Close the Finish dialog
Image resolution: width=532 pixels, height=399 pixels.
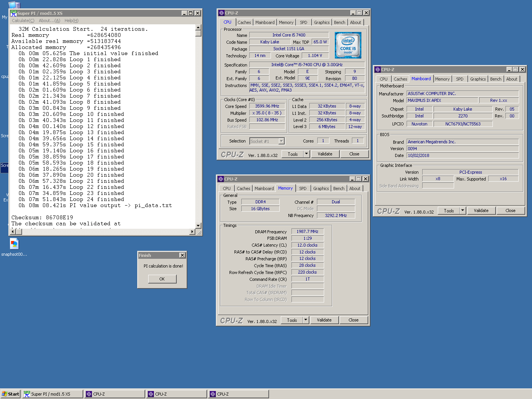coord(182,255)
